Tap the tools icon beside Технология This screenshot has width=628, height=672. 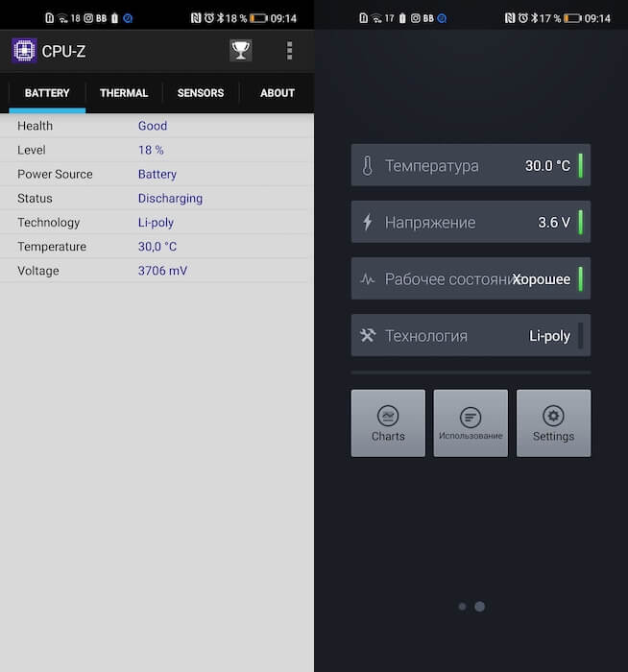point(368,336)
